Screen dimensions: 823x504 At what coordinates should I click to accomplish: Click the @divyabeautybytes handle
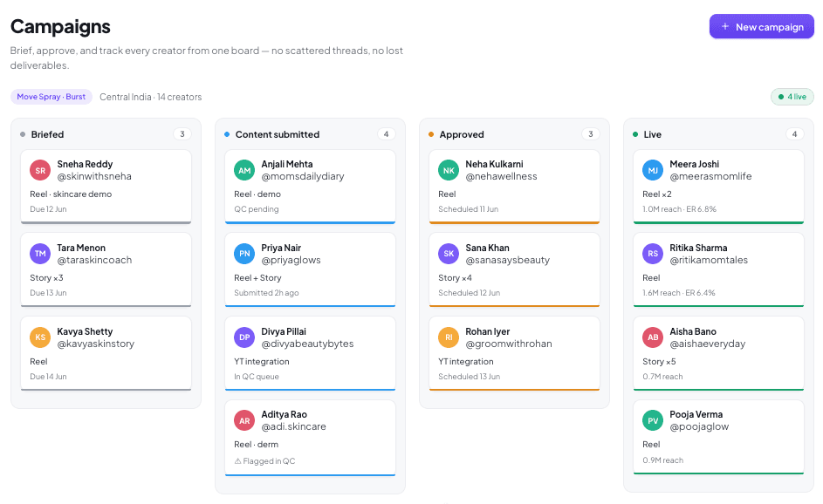pos(307,344)
